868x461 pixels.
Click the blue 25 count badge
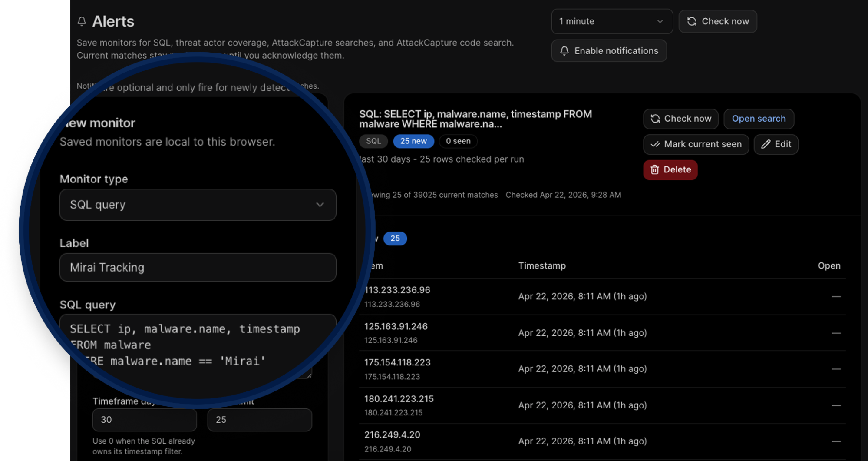pyautogui.click(x=395, y=239)
